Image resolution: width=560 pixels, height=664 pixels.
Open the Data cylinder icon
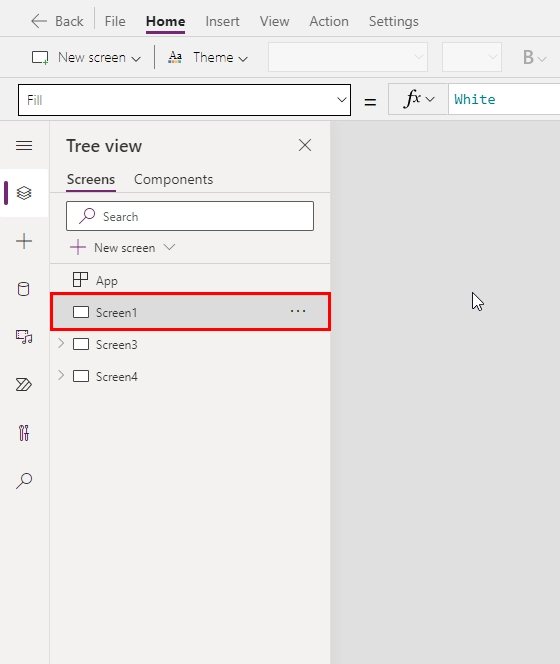coord(24,289)
